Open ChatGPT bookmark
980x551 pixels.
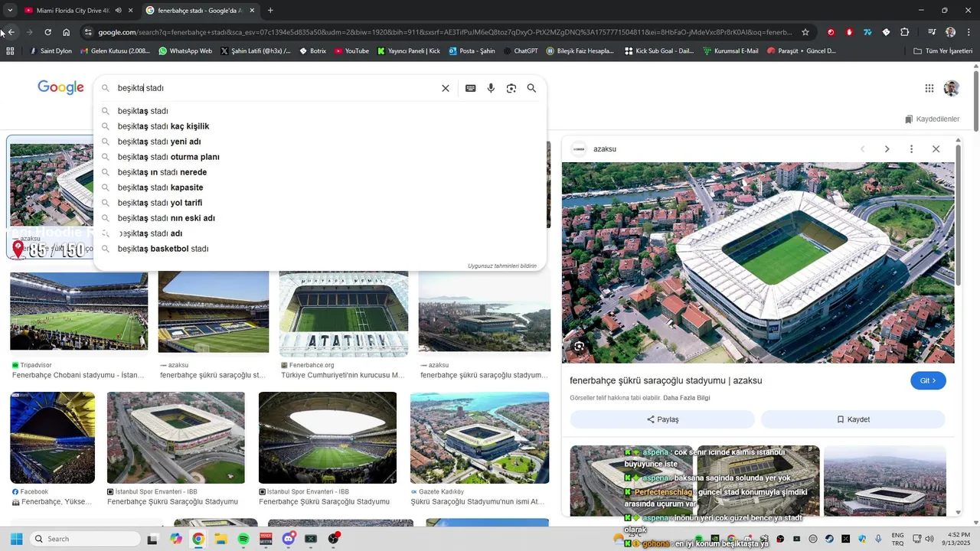(x=520, y=51)
